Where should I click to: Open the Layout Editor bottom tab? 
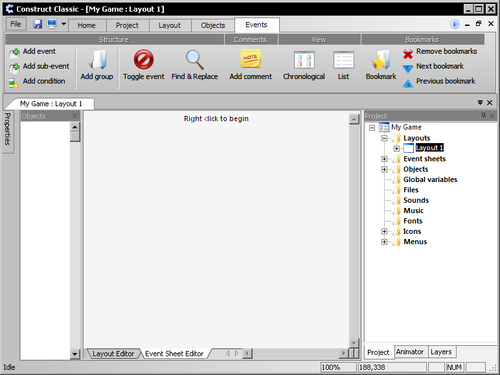[x=113, y=354]
